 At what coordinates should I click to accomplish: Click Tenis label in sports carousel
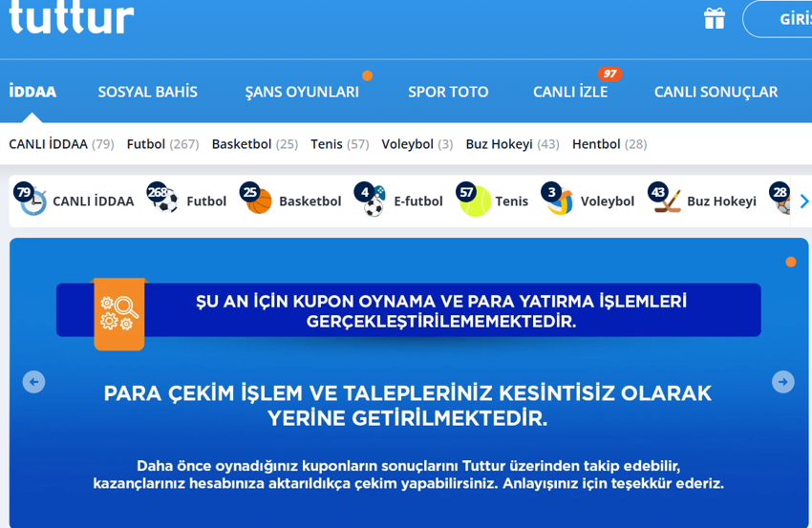point(512,201)
